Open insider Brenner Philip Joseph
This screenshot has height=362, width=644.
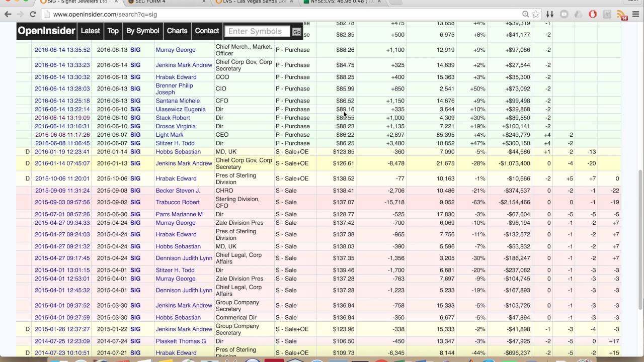click(174, 88)
